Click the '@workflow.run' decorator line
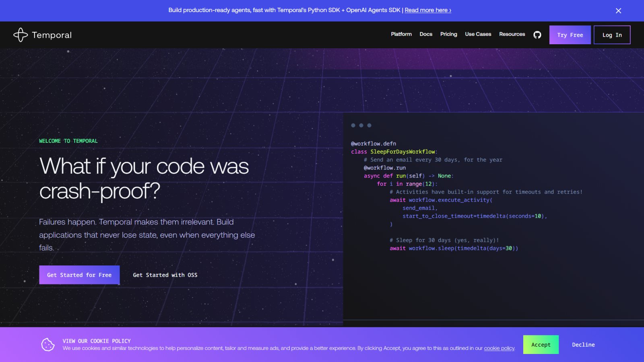The width and height of the screenshot is (644, 362). (x=385, y=168)
